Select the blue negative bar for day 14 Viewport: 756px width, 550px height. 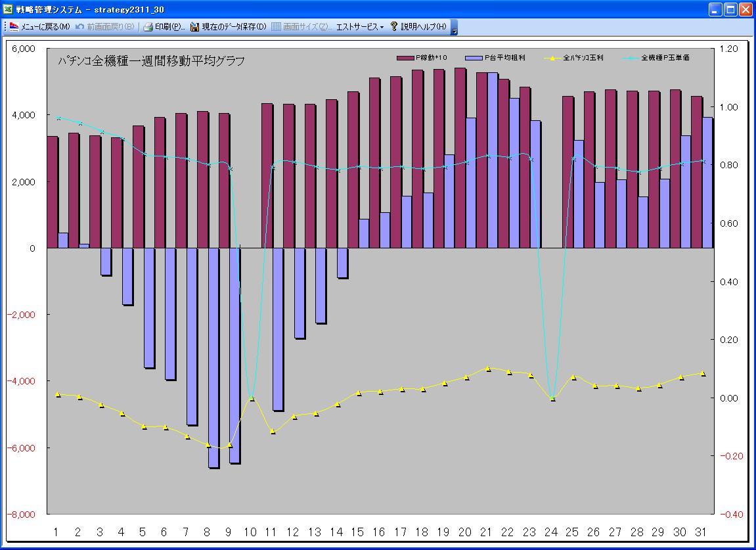pos(342,263)
